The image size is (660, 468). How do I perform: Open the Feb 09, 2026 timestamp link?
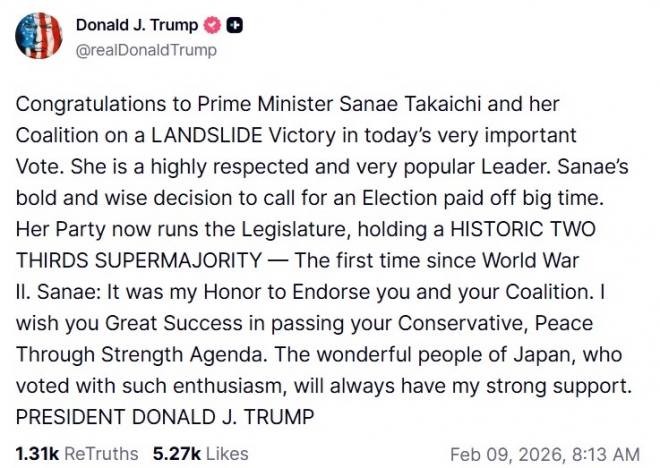coord(545,453)
